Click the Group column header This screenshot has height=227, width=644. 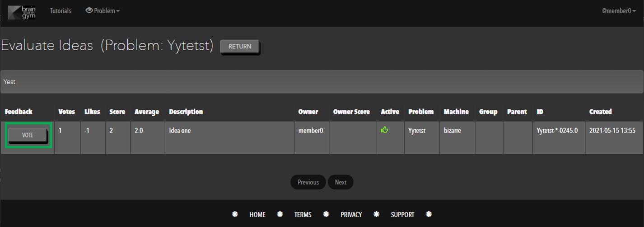click(x=488, y=112)
